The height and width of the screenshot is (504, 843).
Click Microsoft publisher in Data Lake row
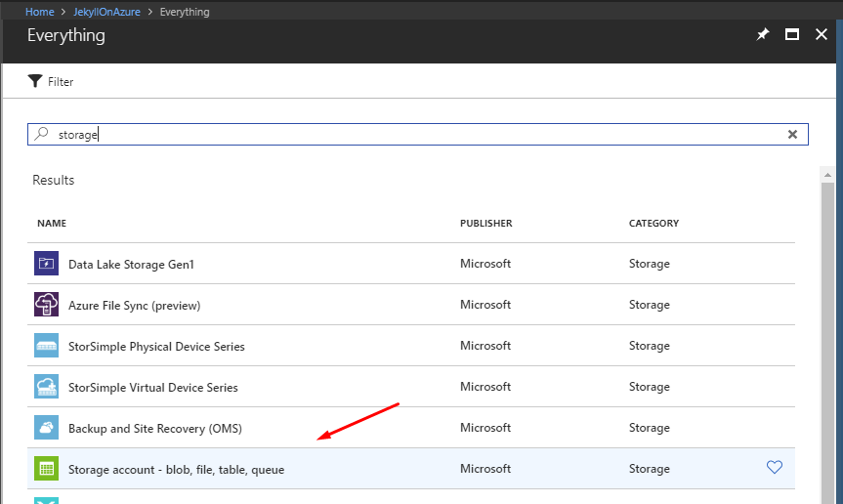point(485,264)
